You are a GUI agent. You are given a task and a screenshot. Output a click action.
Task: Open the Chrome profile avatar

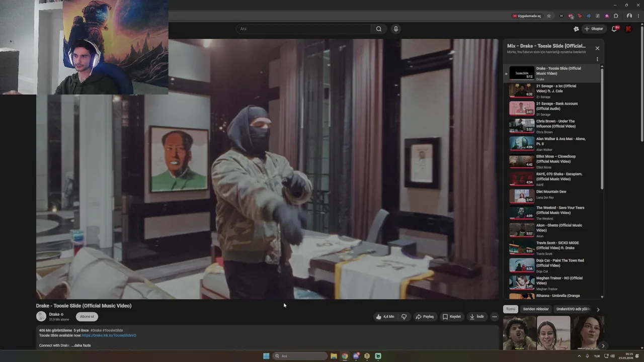coord(629,16)
